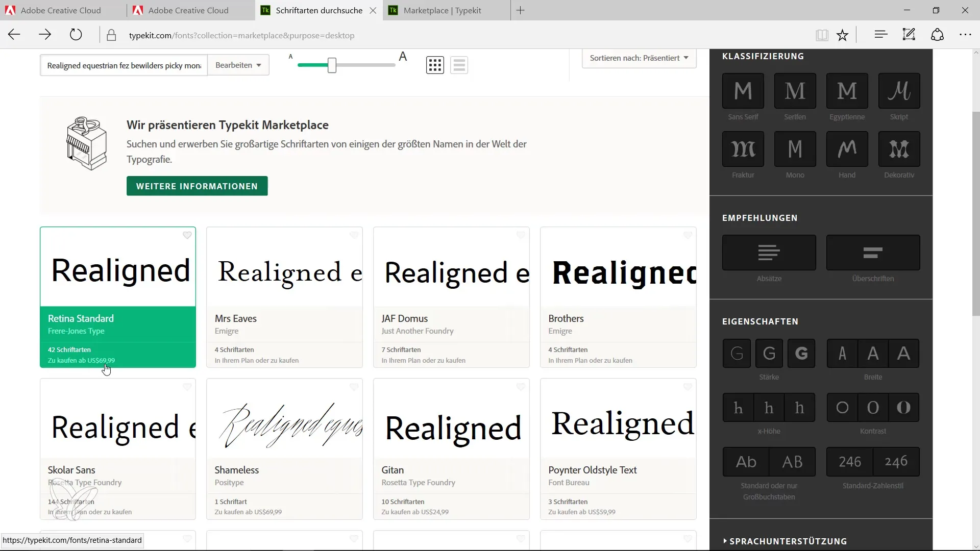Click the small 'A' size label
This screenshot has width=980, height=551.
(x=290, y=57)
